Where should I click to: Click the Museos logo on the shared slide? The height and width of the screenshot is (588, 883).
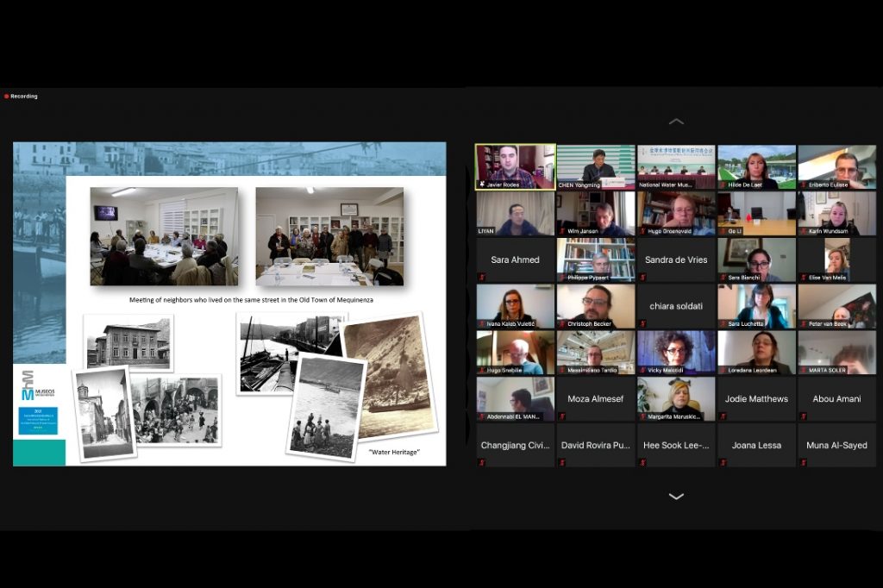(38, 386)
